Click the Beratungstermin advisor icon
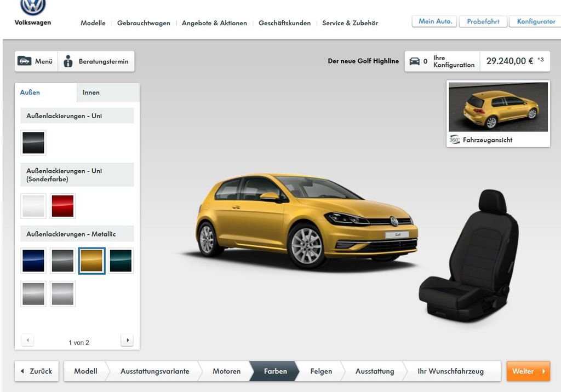 68,61
